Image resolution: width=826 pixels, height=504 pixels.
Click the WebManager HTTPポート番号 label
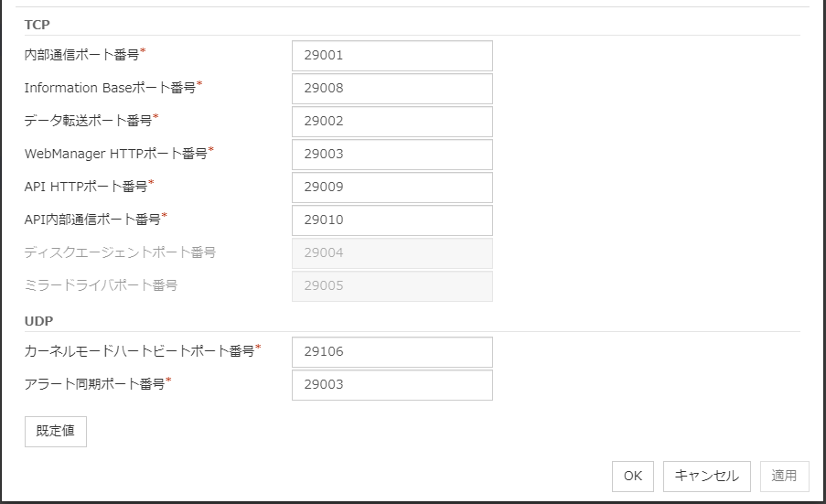pos(115,154)
